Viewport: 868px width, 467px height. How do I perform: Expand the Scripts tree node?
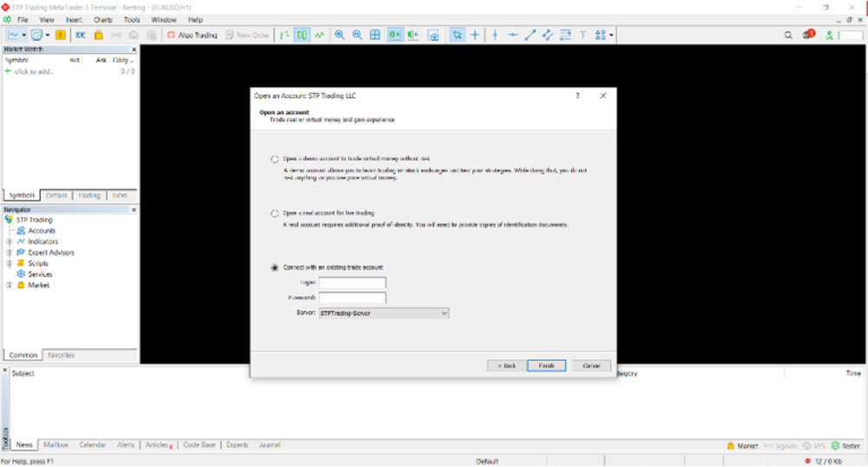pos(9,263)
